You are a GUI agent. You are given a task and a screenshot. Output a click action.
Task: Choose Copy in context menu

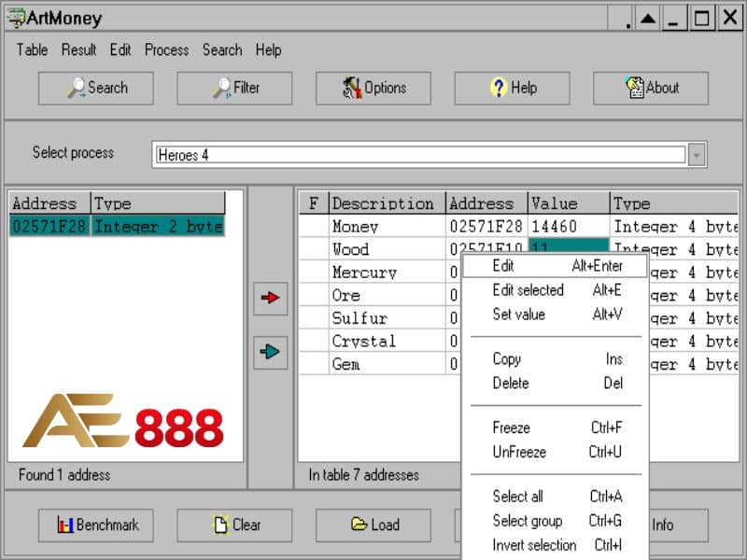pos(556,359)
